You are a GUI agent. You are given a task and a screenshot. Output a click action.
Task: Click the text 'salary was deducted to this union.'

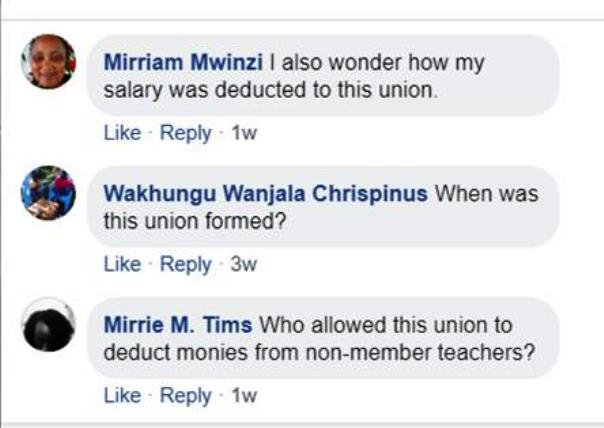[x=272, y=90]
